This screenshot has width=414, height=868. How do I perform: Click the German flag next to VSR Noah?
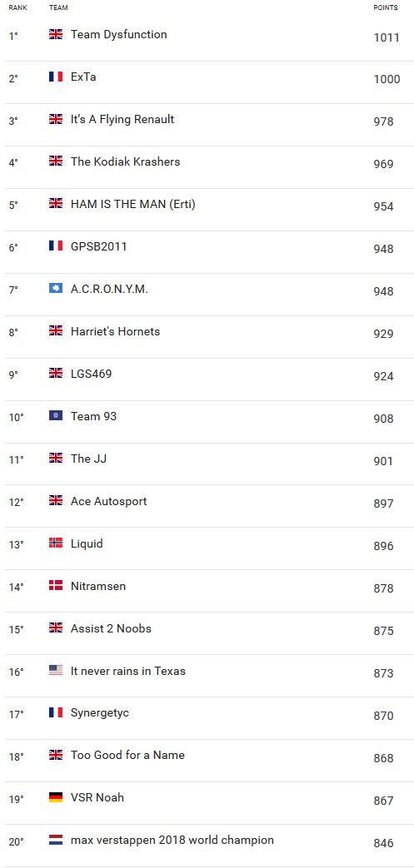tap(56, 797)
